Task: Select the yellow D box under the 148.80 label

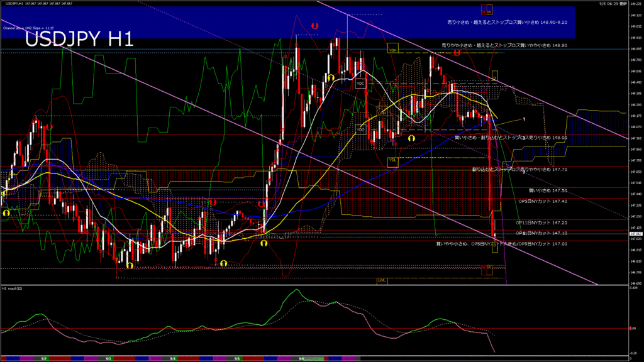Action: tap(495, 76)
